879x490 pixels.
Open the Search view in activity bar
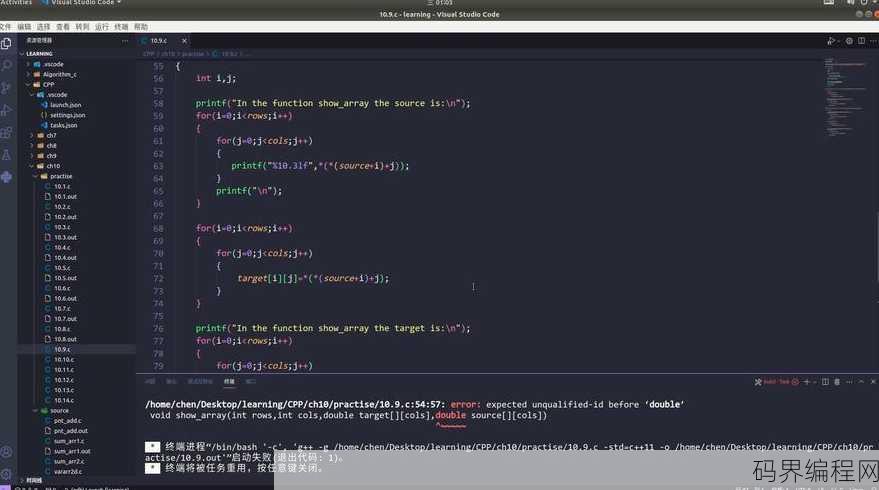(x=6, y=66)
